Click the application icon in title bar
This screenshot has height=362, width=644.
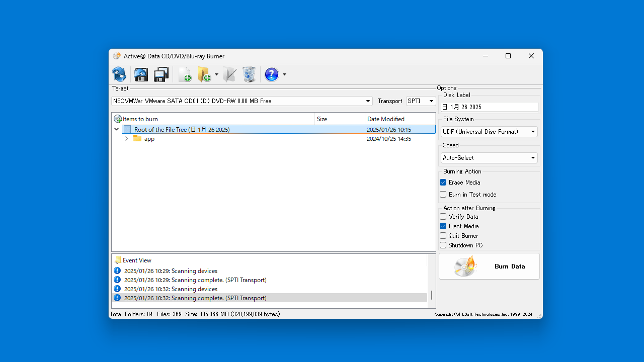click(117, 56)
